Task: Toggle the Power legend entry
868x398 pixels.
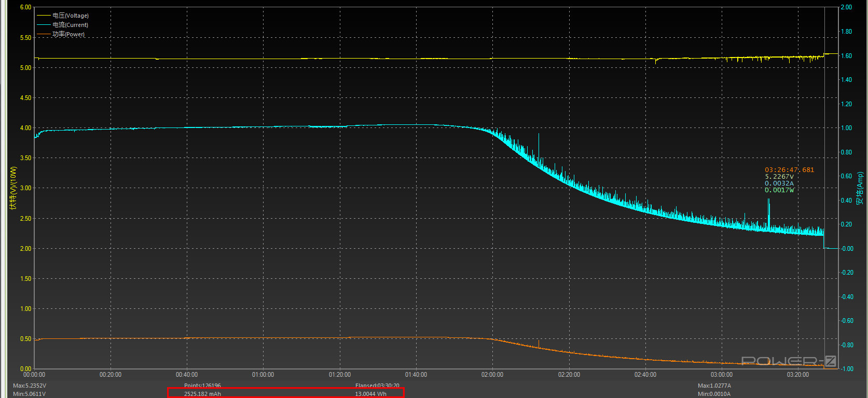Action: (68, 34)
